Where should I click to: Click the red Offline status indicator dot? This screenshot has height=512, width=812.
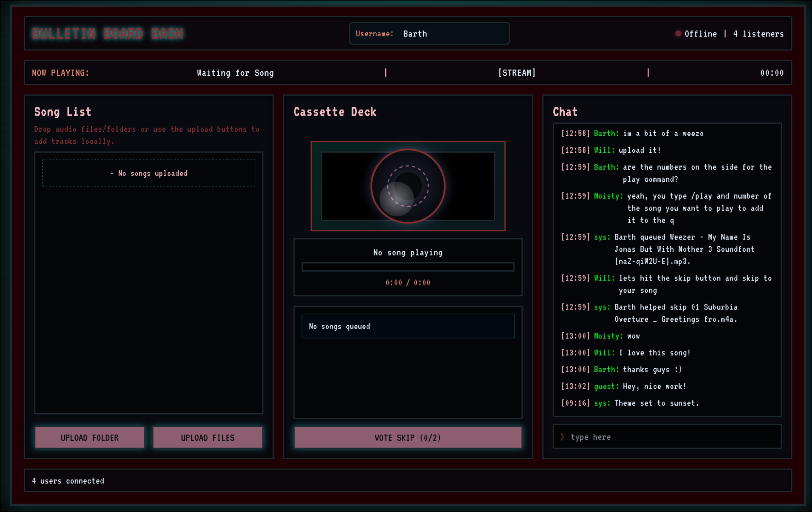(678, 33)
